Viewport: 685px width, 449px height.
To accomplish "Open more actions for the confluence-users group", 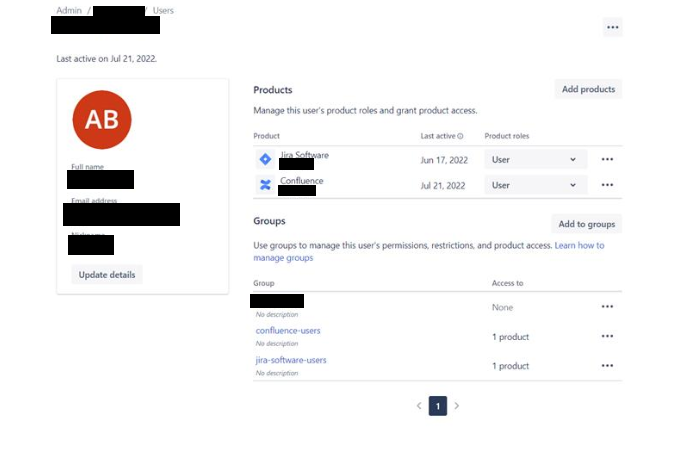I will (x=607, y=336).
